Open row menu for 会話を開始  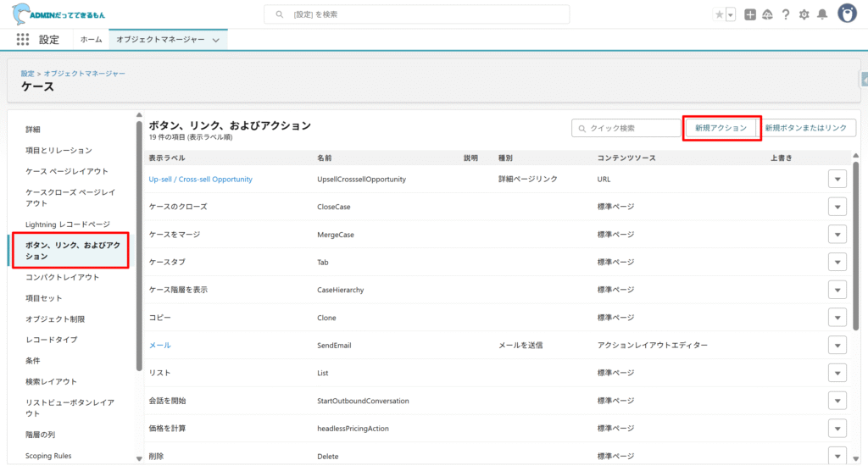click(837, 401)
